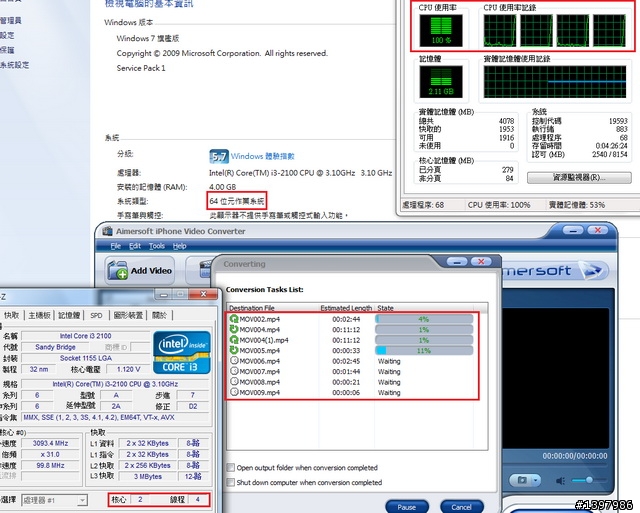The width and height of the screenshot is (640, 513).
Task: Click 'CPU 使用率: 100%' in the Task Manager status bar
Action: point(499,205)
